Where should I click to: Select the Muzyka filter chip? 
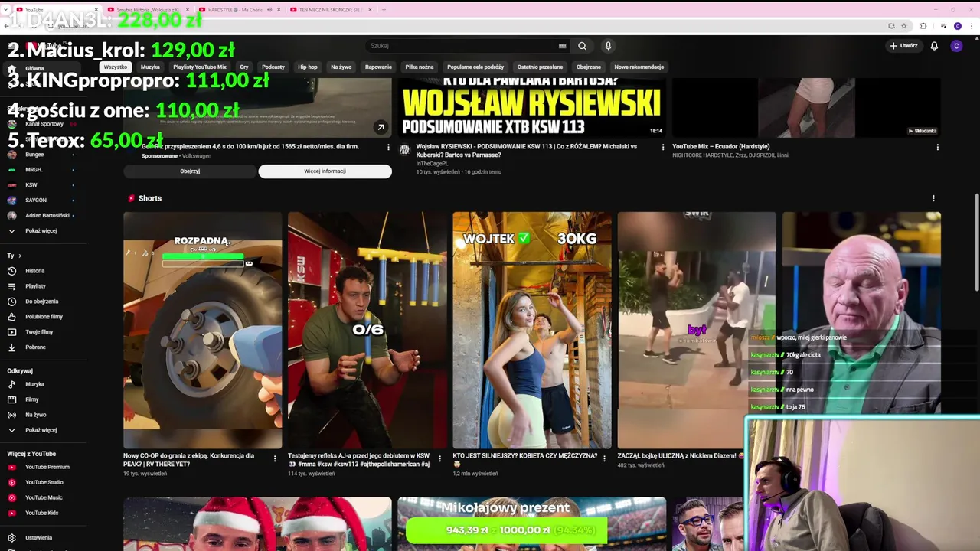(x=150, y=67)
